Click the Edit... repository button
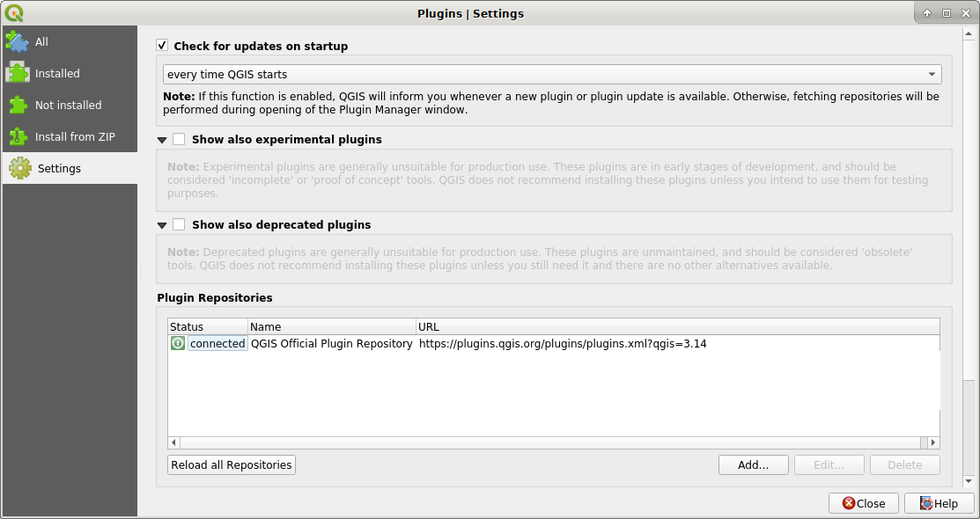Image resolution: width=980 pixels, height=519 pixels. click(x=829, y=464)
